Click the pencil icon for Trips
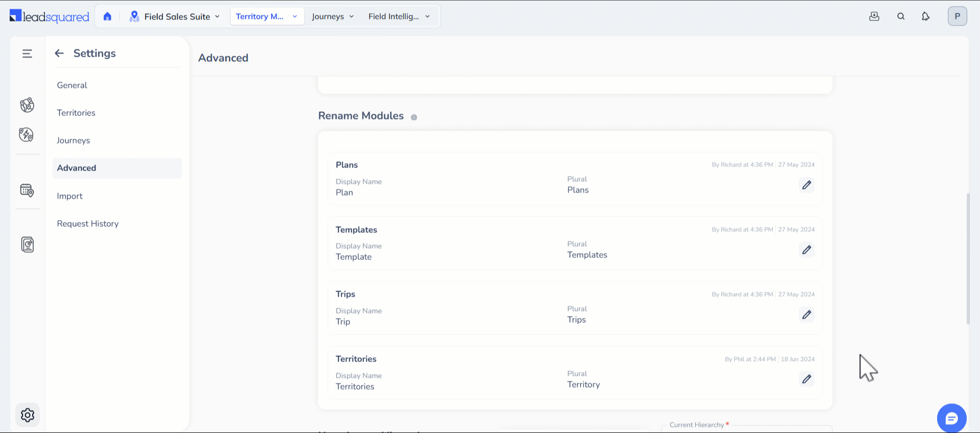Image resolution: width=980 pixels, height=433 pixels. tap(806, 315)
